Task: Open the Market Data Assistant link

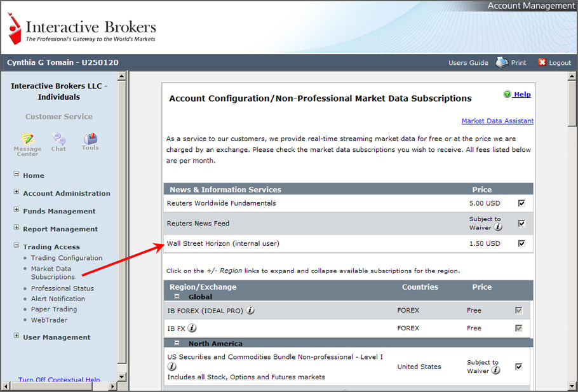Action: point(497,121)
